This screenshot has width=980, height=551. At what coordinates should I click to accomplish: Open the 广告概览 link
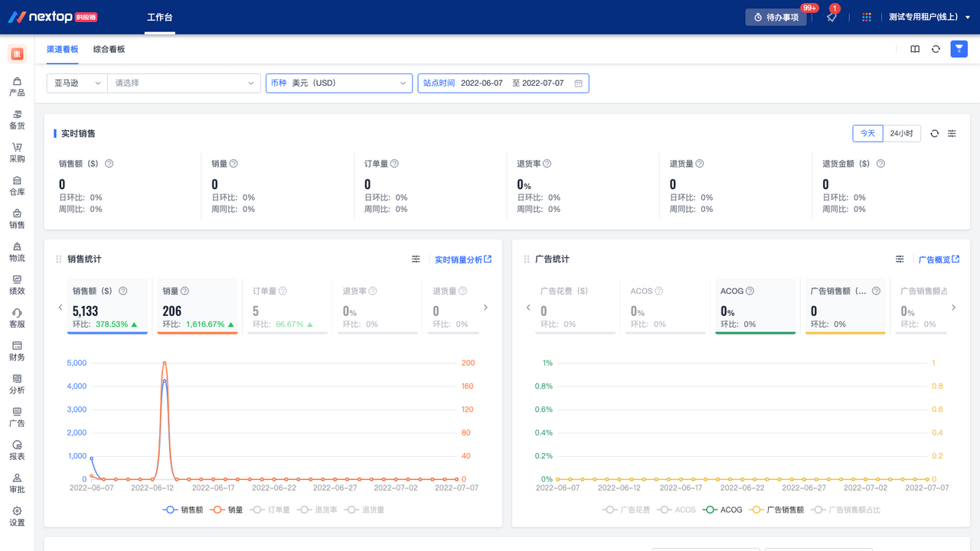click(939, 259)
